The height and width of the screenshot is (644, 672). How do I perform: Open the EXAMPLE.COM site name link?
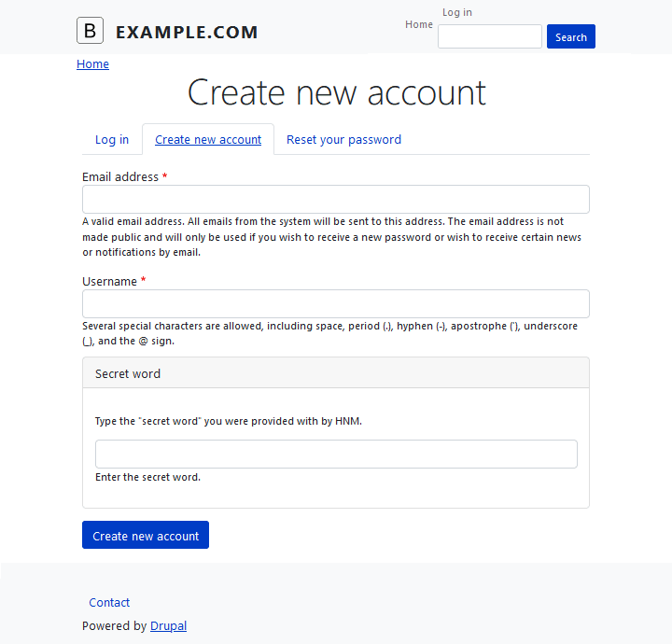[x=187, y=33]
